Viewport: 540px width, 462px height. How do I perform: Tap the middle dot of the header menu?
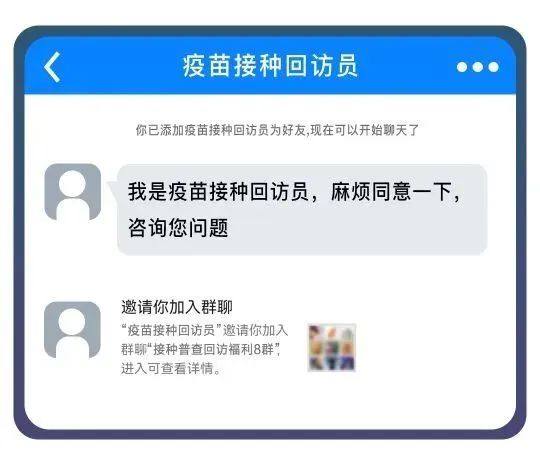478,67
